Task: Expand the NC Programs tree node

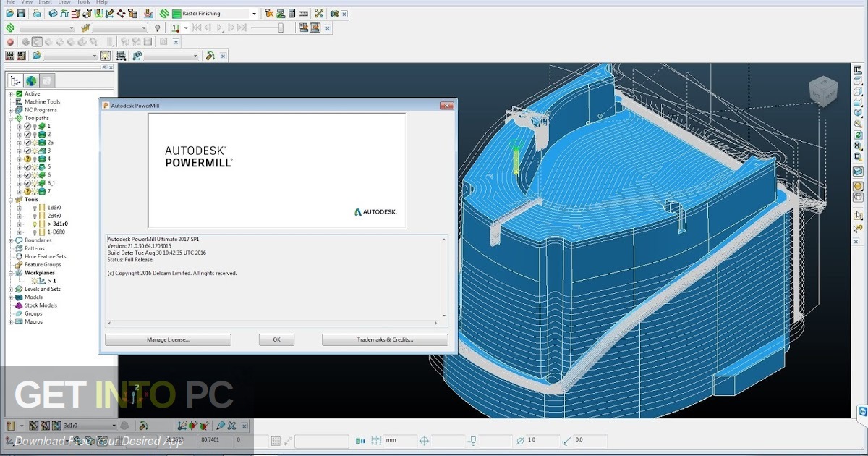Action: (x=11, y=110)
